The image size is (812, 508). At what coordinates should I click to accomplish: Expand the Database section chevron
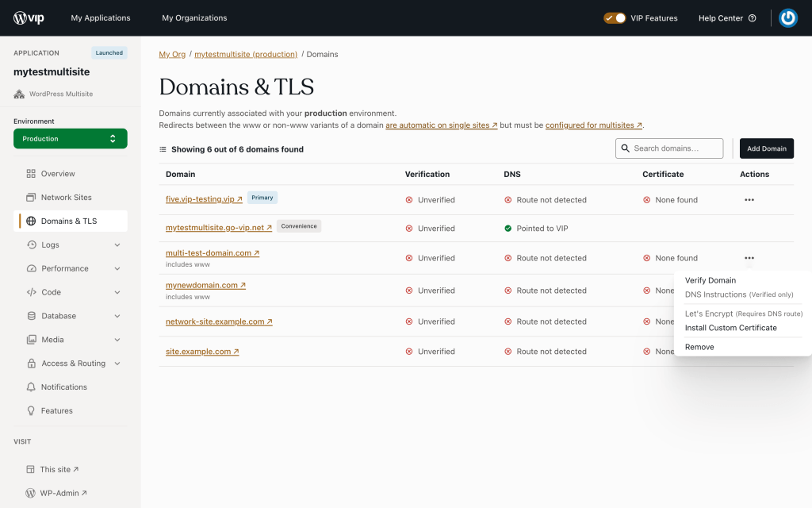click(x=117, y=316)
